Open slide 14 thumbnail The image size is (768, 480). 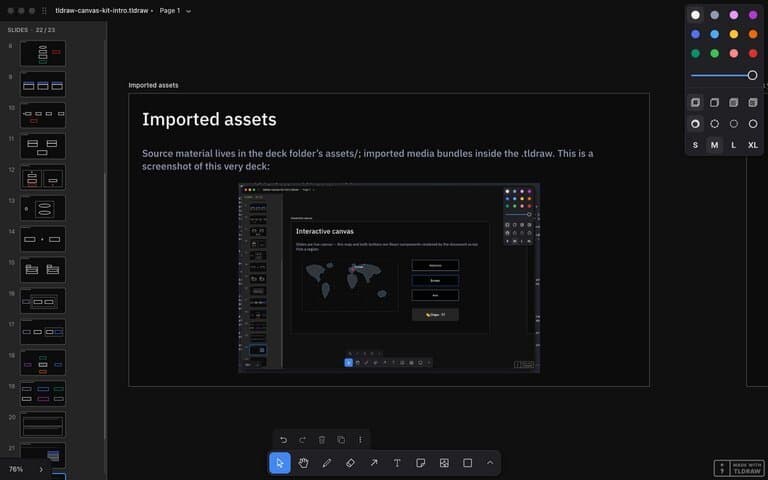point(43,239)
